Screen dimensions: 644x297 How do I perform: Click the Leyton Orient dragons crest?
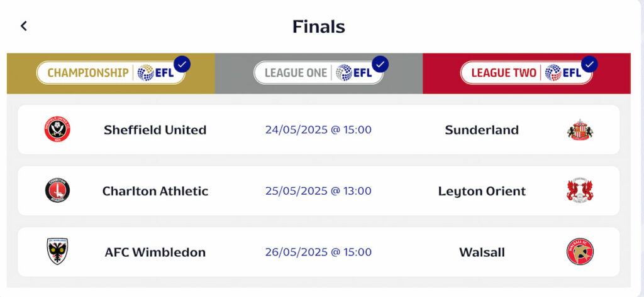tap(580, 190)
